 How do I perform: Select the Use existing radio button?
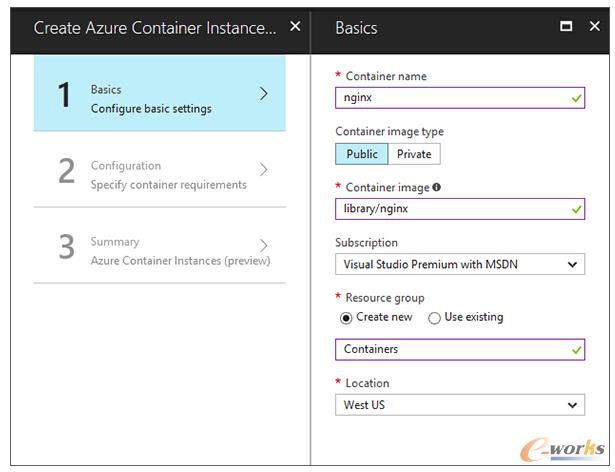(434, 318)
